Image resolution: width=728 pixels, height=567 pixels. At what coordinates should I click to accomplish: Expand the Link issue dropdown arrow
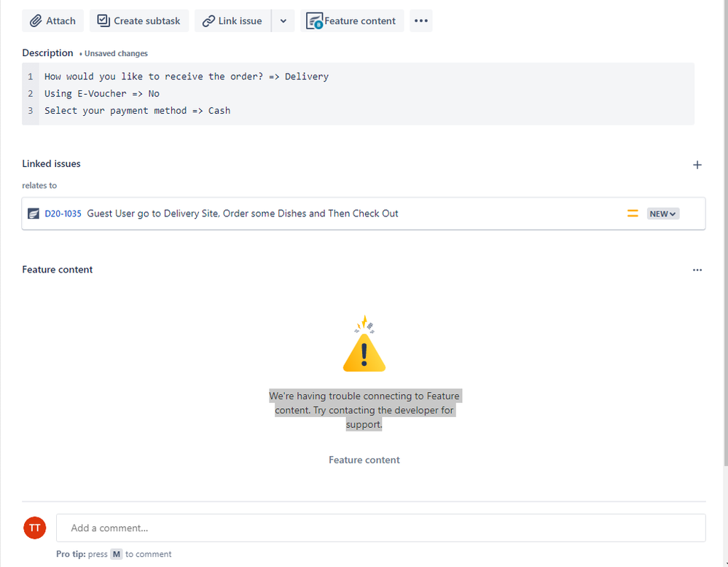283,21
